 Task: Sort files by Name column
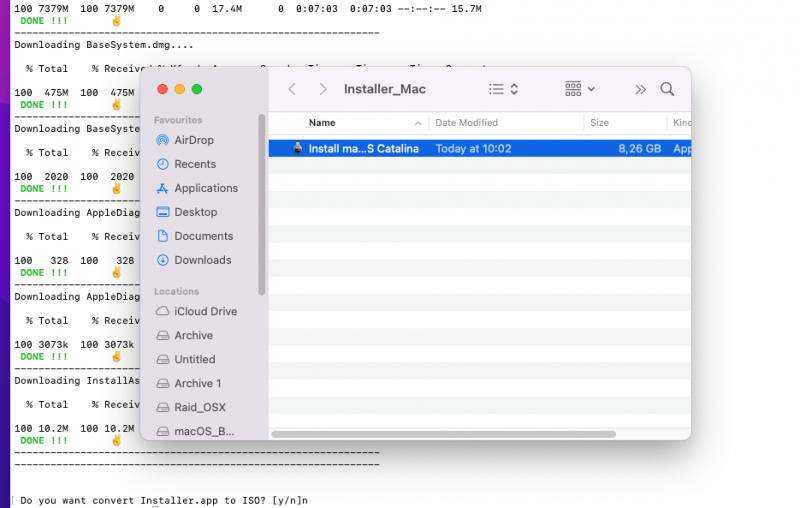[322, 123]
